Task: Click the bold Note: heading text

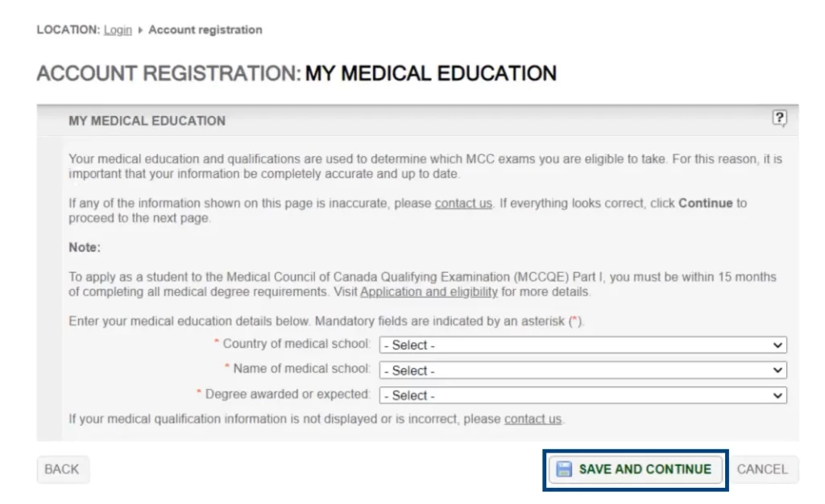Action: click(x=85, y=248)
